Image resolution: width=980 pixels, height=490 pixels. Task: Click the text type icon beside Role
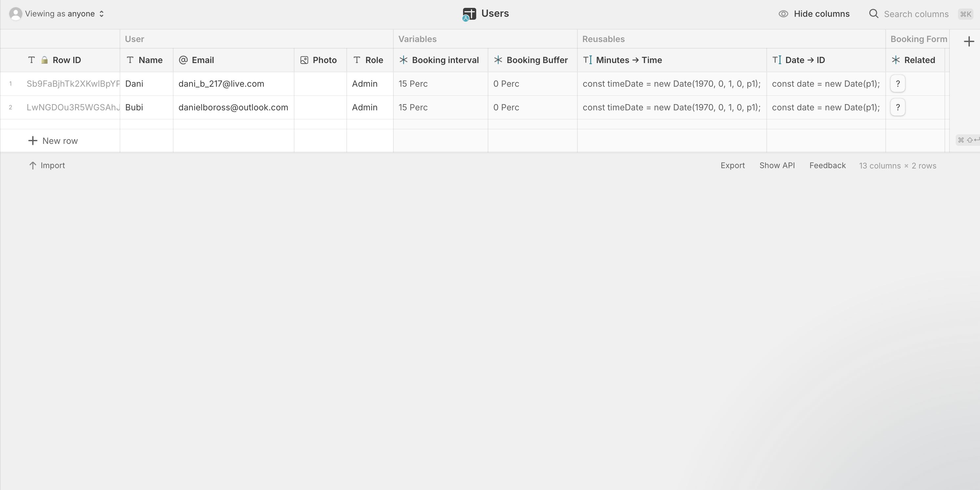click(x=357, y=60)
